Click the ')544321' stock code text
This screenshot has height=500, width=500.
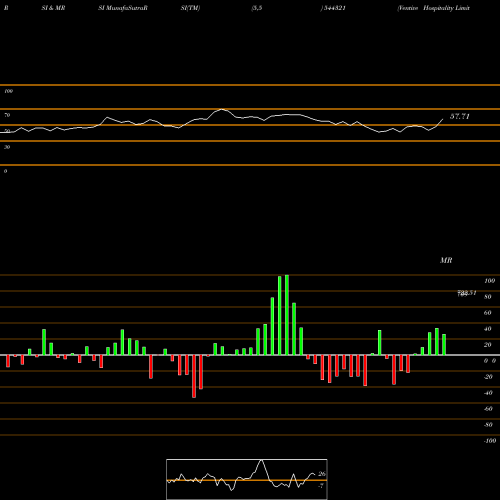pyautogui.click(x=333, y=8)
